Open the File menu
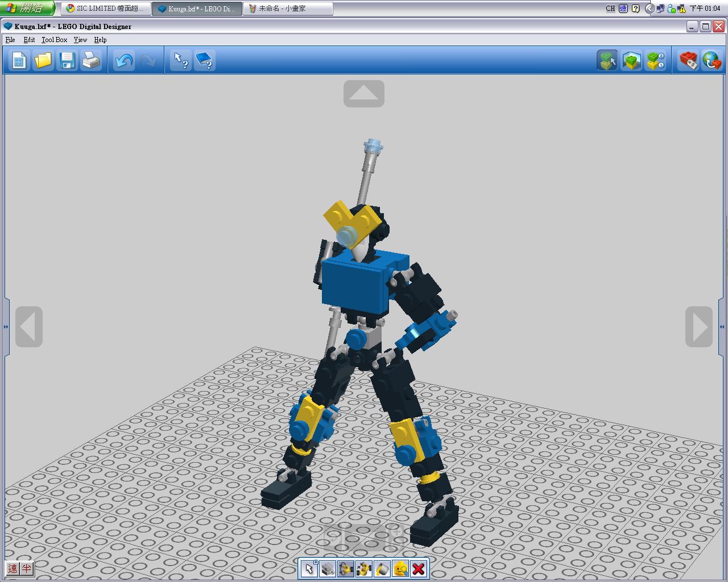Viewport: 728px width, 582px height. 10,40
